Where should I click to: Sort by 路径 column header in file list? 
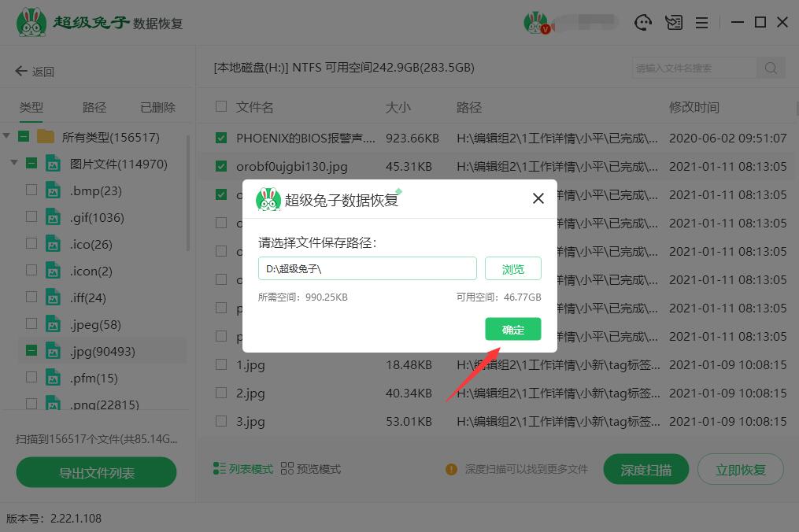[x=469, y=107]
